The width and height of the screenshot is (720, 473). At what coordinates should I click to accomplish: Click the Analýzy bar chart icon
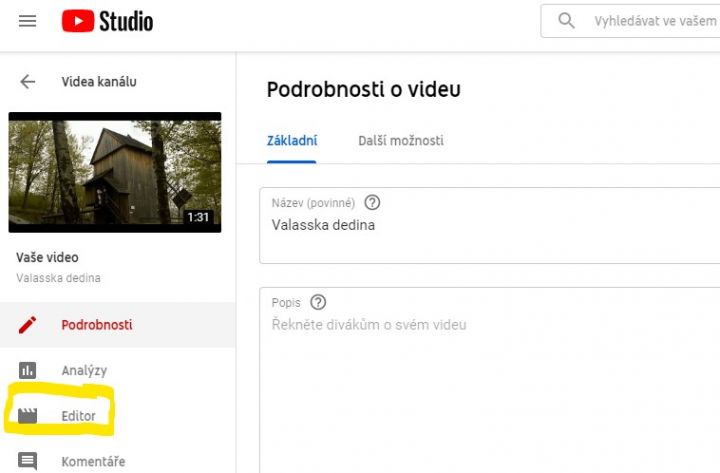(x=27, y=370)
